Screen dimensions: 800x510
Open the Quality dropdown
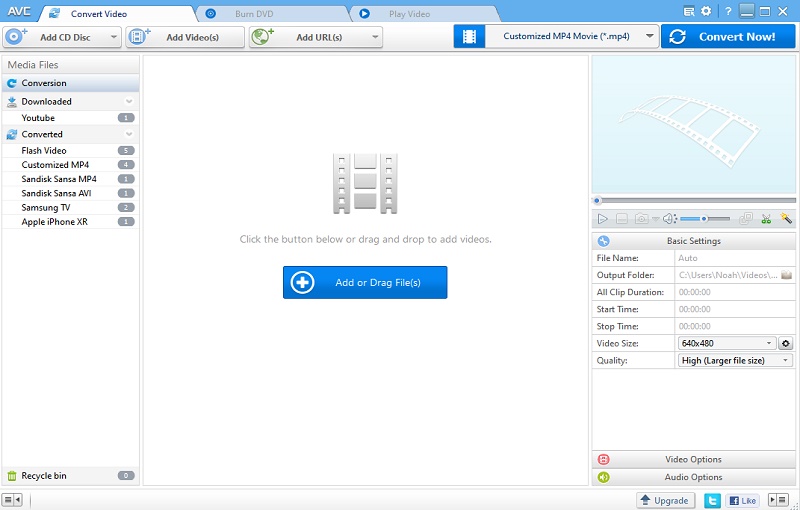(x=735, y=361)
